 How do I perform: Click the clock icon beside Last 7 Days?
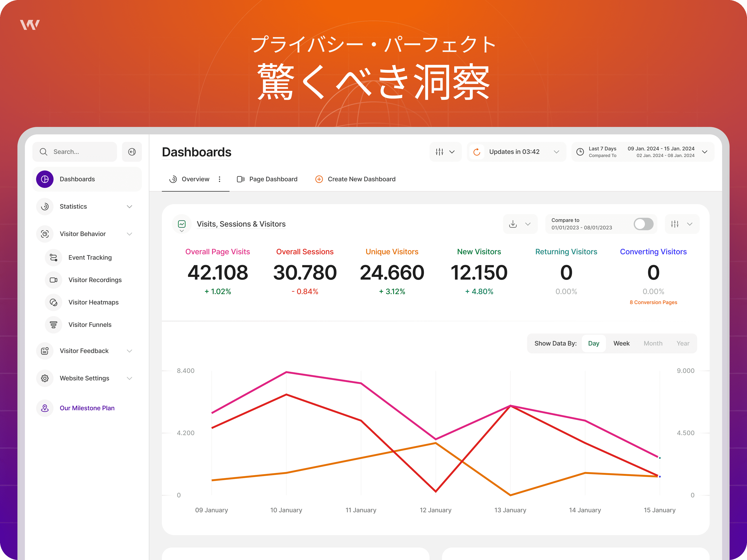[x=580, y=152]
